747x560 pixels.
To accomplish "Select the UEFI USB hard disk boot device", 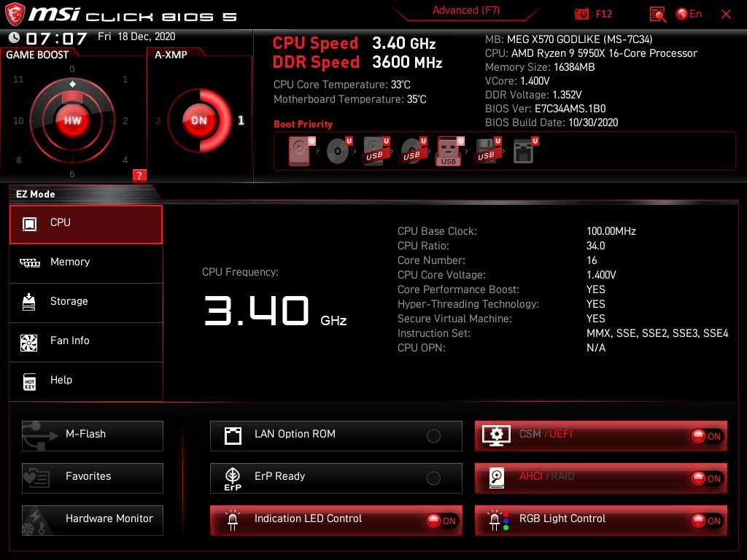I will [x=376, y=151].
